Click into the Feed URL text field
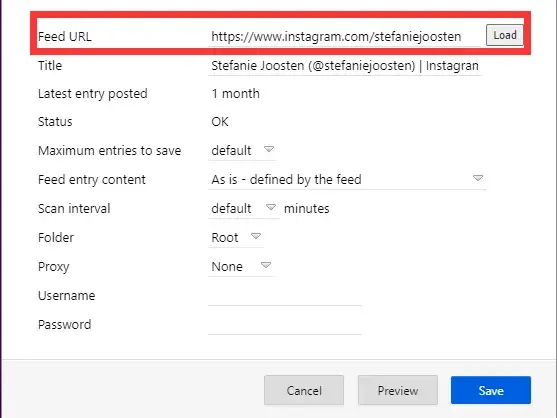The height and width of the screenshot is (418, 557). pos(344,36)
